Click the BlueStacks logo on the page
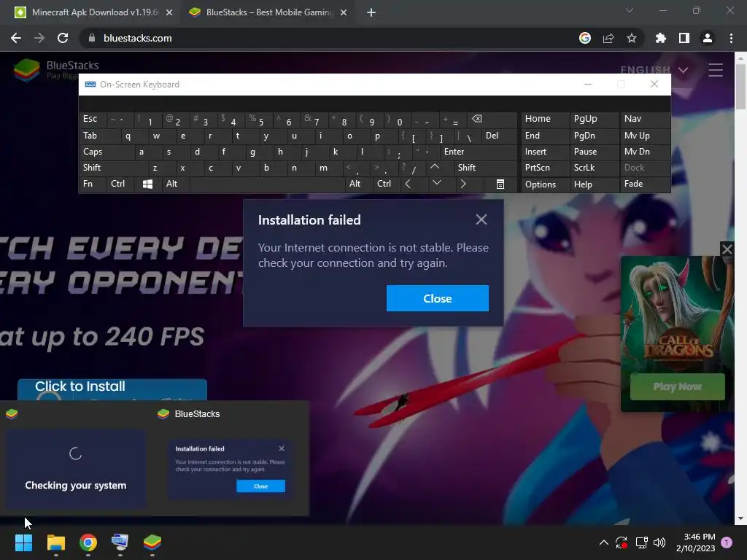The width and height of the screenshot is (747, 560). [57, 69]
